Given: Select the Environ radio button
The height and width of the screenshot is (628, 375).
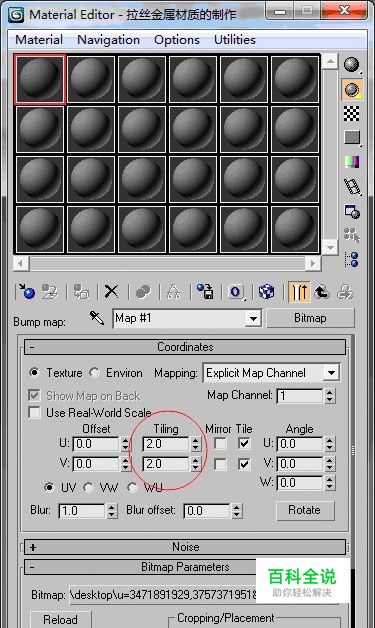Looking at the screenshot, I should 95,373.
